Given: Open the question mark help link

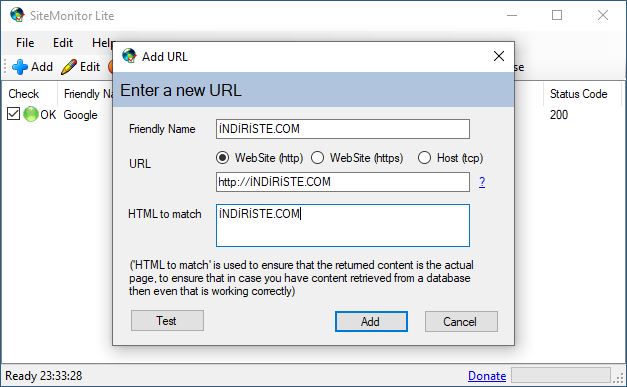Looking at the screenshot, I should coord(482,182).
